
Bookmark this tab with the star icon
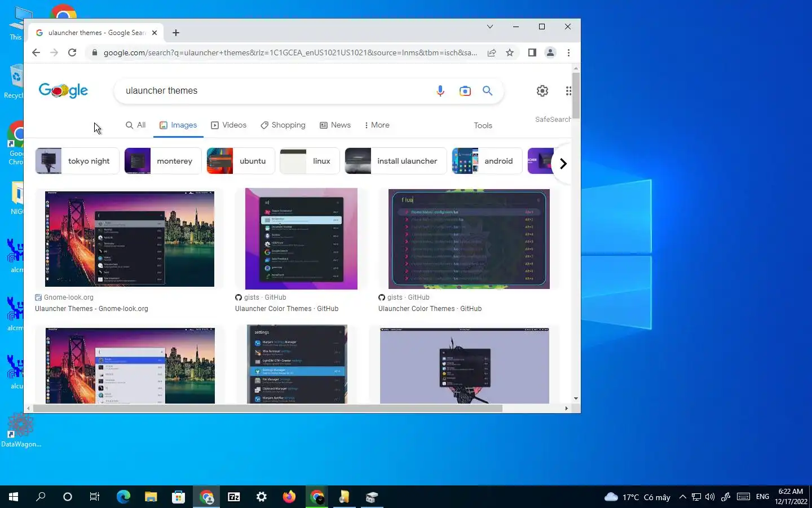(x=510, y=52)
